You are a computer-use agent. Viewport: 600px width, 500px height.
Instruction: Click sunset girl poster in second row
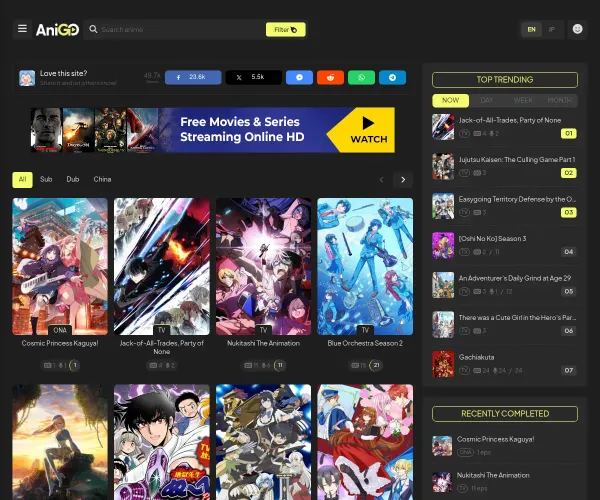(60, 442)
